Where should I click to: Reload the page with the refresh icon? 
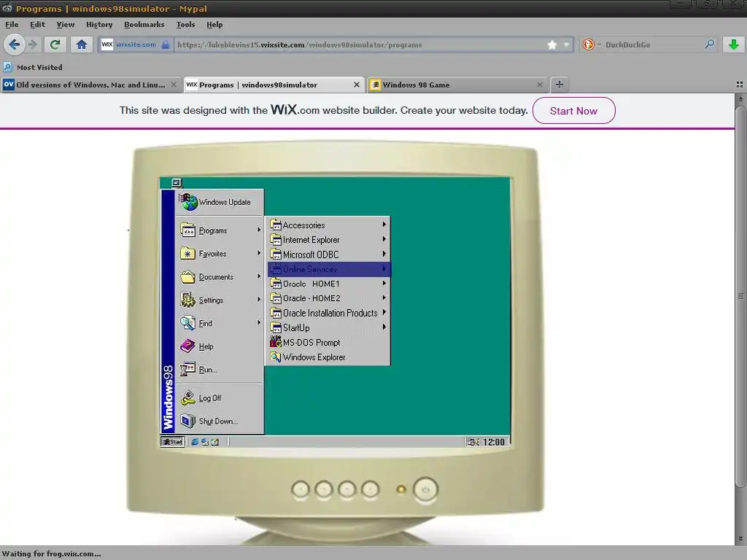(55, 44)
